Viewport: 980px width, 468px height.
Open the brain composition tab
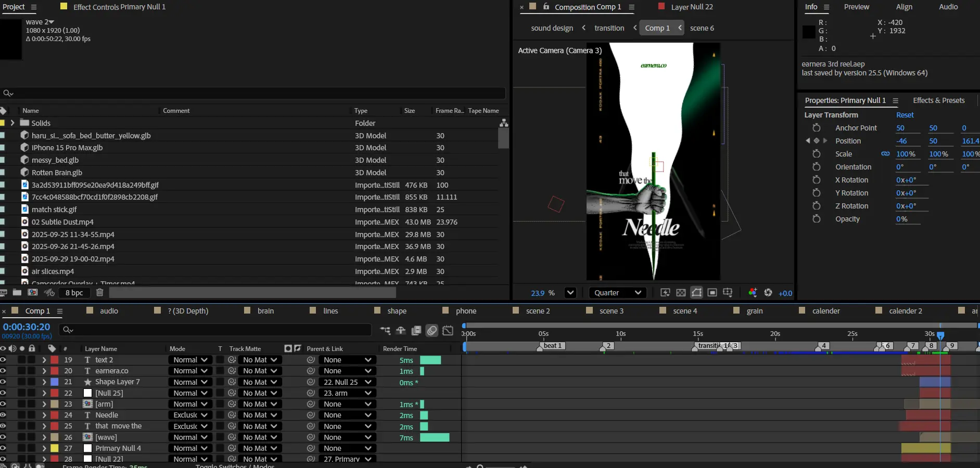[x=265, y=311]
